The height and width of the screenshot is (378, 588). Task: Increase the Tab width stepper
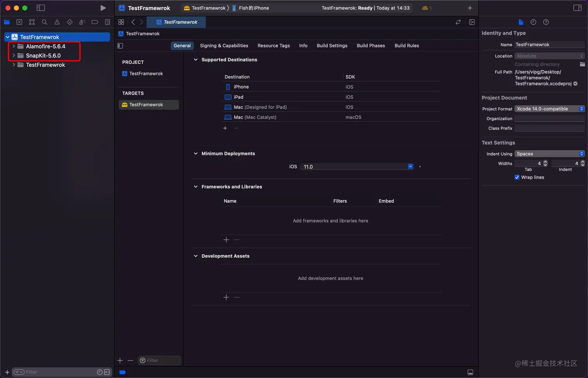tap(545, 162)
